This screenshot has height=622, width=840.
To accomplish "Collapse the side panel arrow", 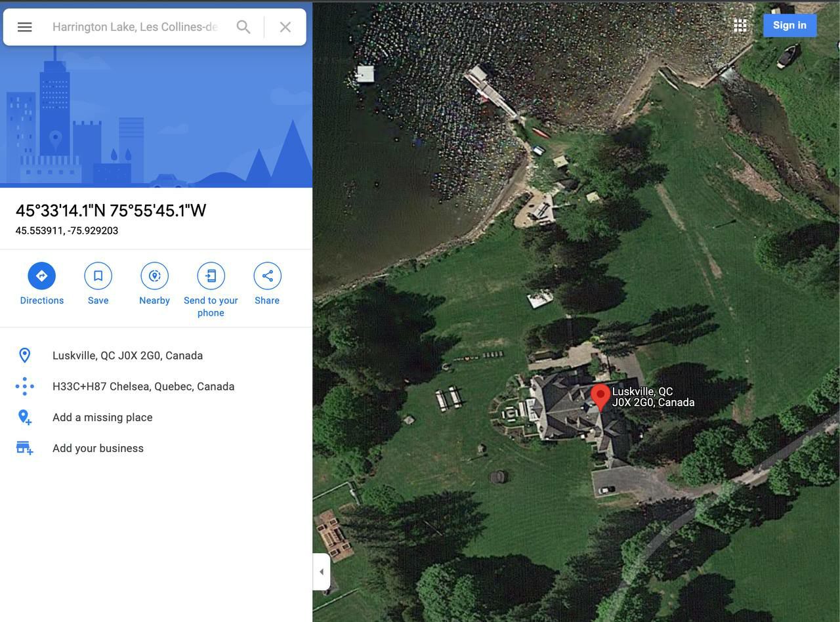I will 322,572.
